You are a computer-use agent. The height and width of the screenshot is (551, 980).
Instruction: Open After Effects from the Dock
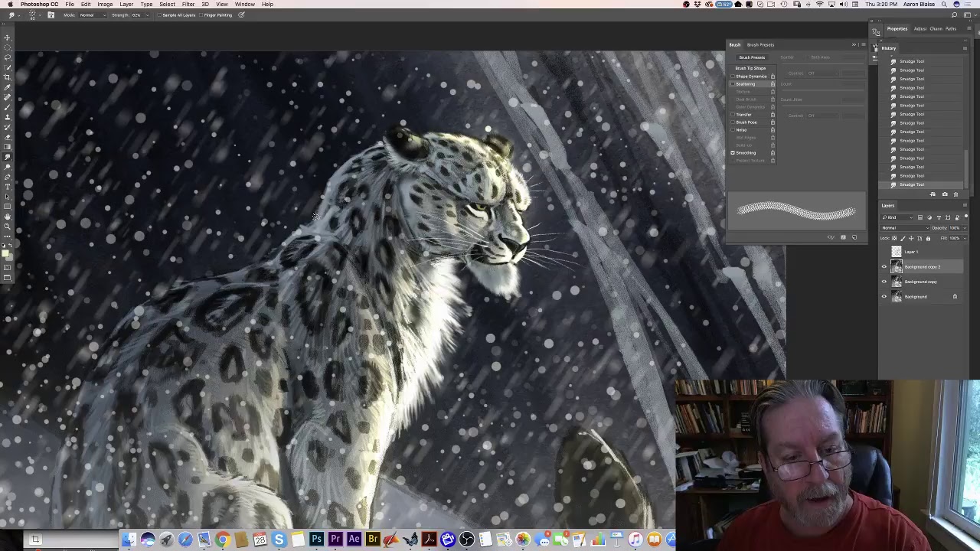click(354, 540)
